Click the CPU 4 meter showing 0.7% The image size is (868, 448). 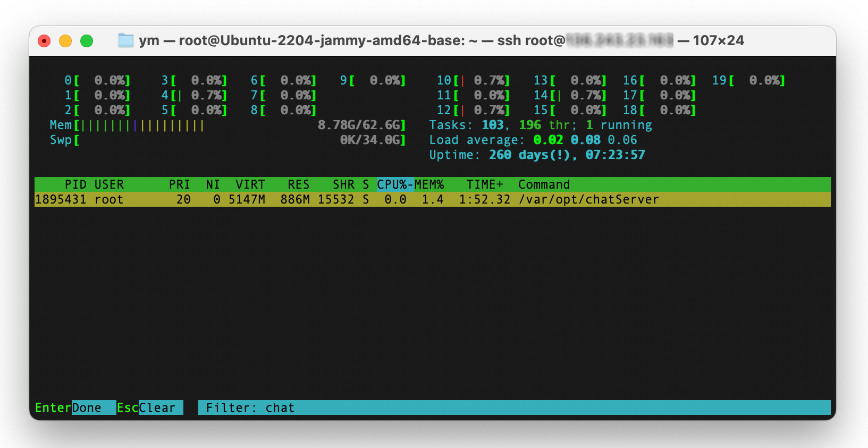coord(195,95)
